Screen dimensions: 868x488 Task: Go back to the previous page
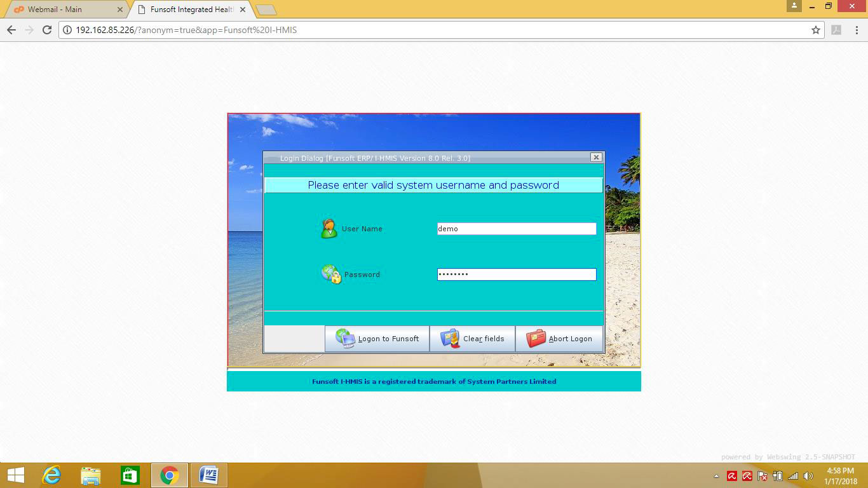(x=11, y=30)
